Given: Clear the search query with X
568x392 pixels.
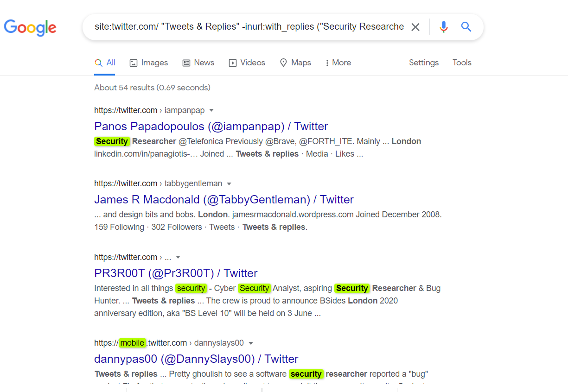Looking at the screenshot, I should [415, 27].
